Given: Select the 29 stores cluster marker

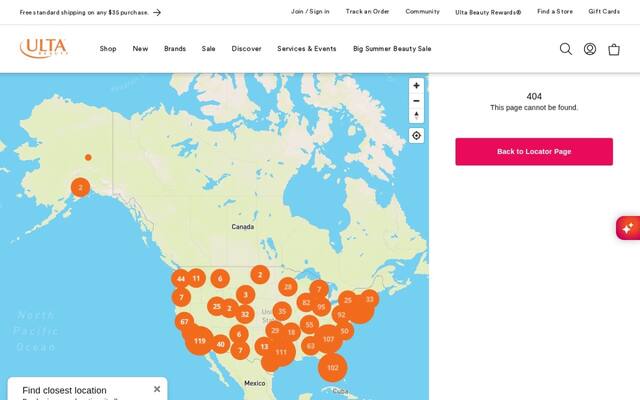Looking at the screenshot, I should click(x=275, y=331).
